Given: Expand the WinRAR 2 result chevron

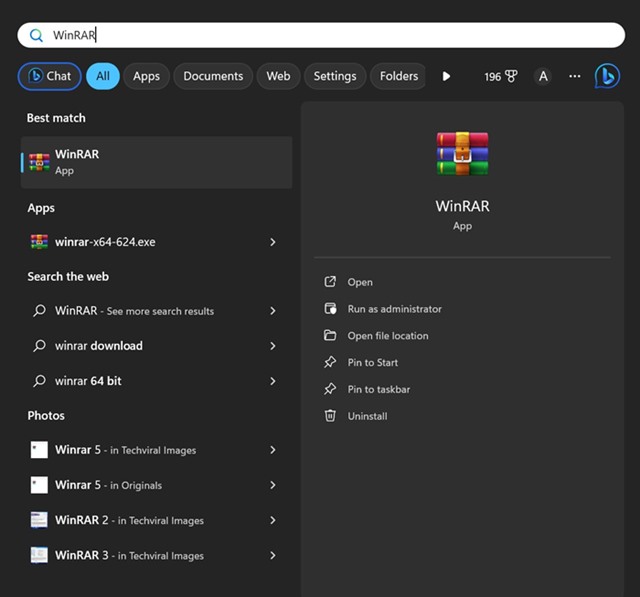Looking at the screenshot, I should [273, 520].
